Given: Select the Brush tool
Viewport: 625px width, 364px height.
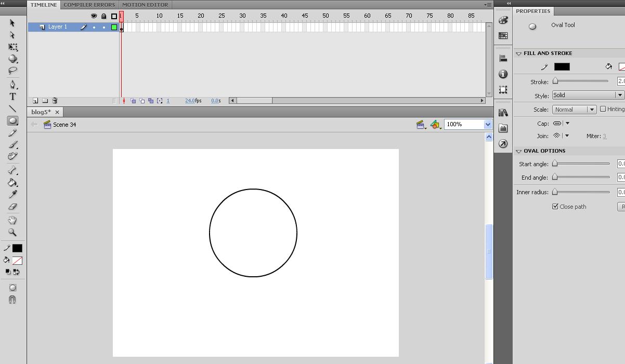Looking at the screenshot, I should (x=12, y=145).
